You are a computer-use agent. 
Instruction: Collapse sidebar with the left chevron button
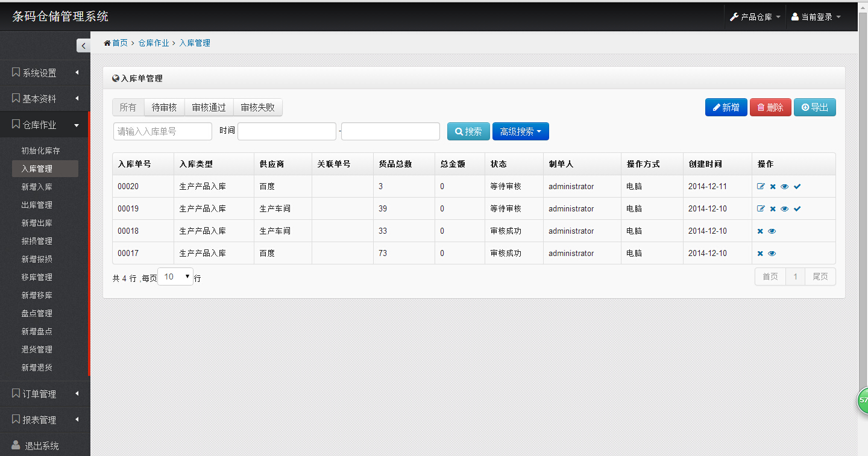tap(83, 45)
